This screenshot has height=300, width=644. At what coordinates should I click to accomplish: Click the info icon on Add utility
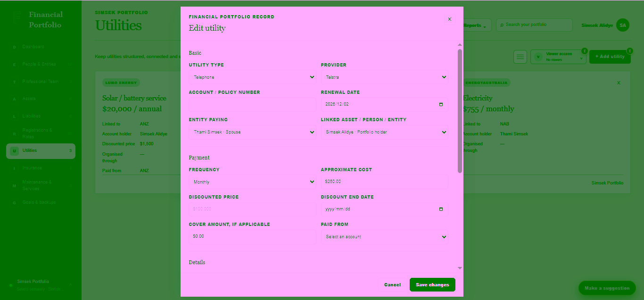coord(629,51)
